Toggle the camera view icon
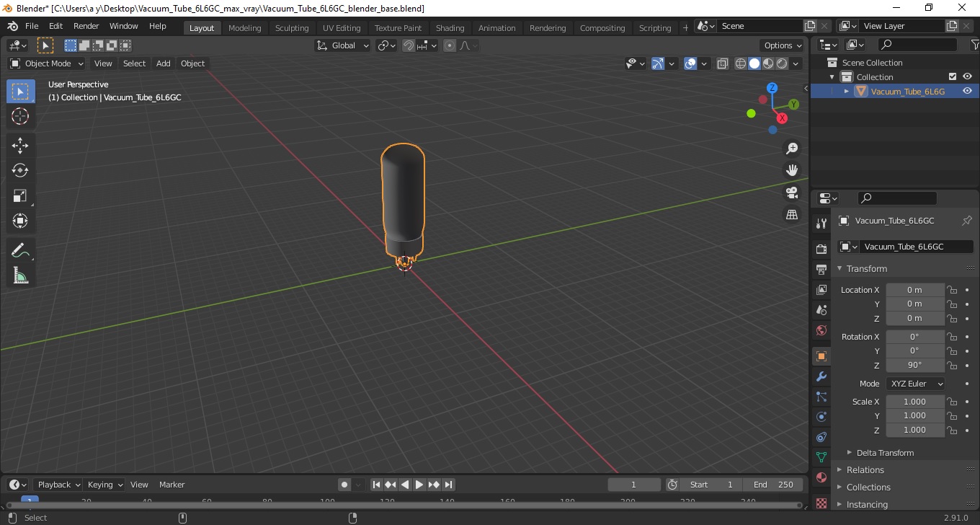Screen dimensions: 980x525 (x=792, y=193)
